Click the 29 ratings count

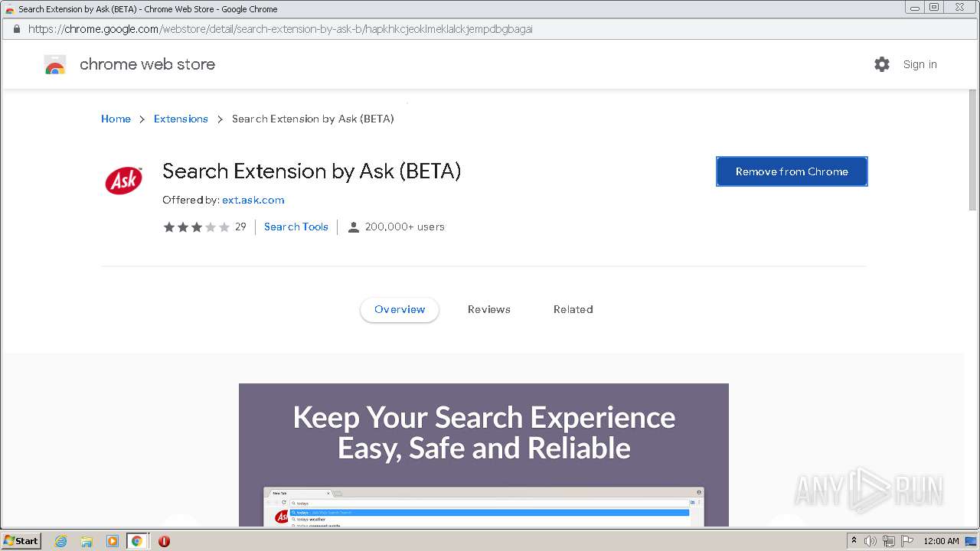(240, 227)
